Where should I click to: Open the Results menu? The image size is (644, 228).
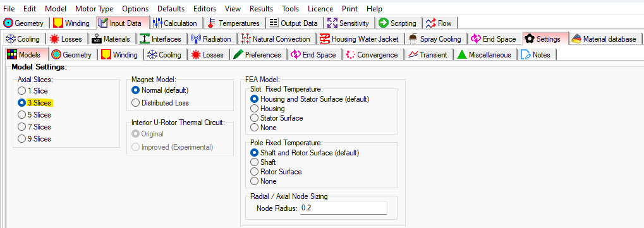click(261, 9)
